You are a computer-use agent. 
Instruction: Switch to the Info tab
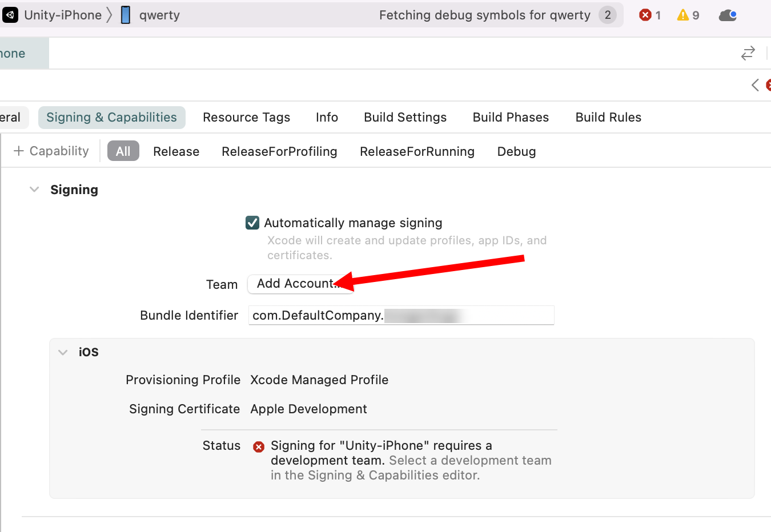327,117
